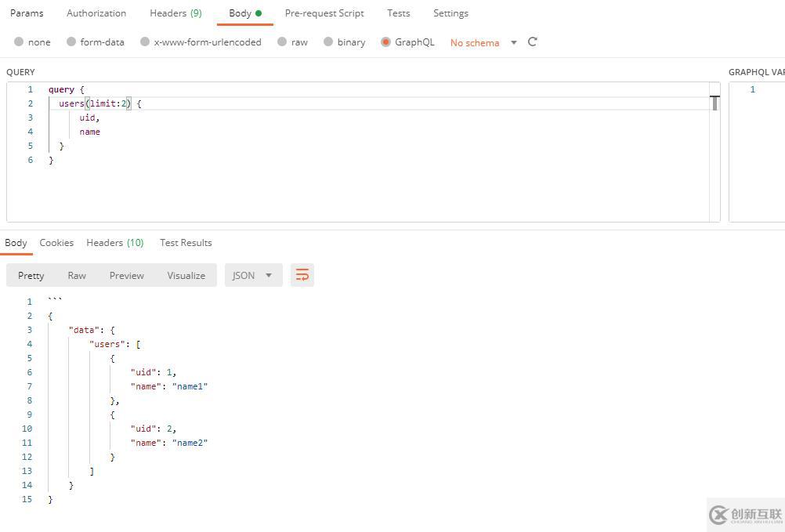Click the No schema link
The image size is (785, 532).
475,42
